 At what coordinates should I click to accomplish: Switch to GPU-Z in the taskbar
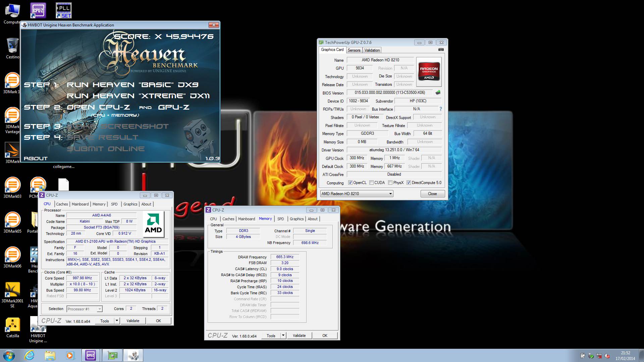coord(112,355)
